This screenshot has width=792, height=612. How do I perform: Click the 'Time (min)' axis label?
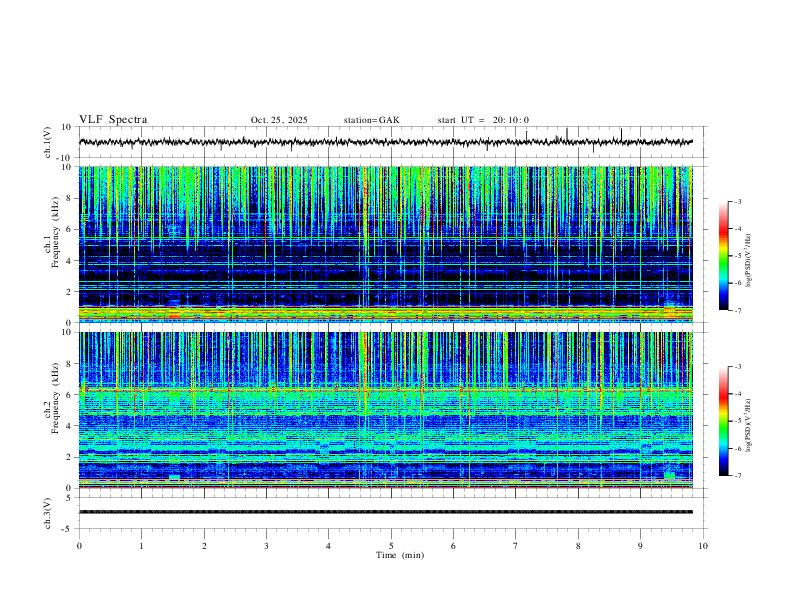point(400,555)
